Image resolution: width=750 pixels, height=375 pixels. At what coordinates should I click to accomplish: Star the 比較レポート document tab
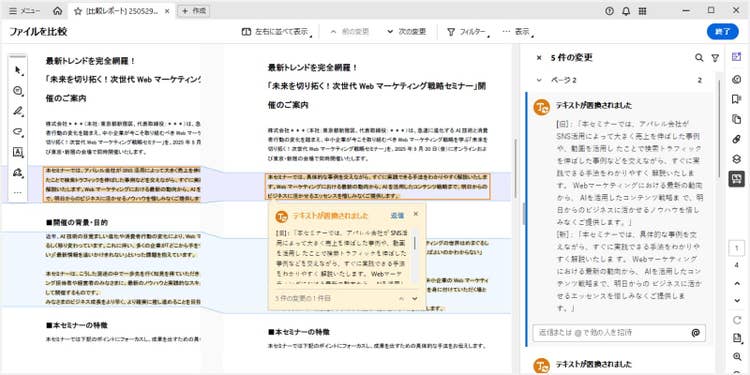[78, 11]
